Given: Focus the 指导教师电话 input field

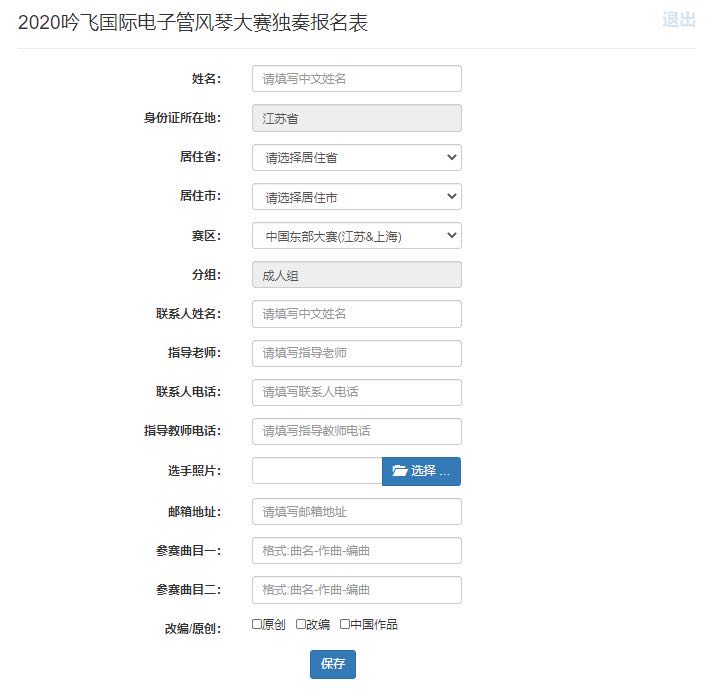Looking at the screenshot, I should pos(356,431).
